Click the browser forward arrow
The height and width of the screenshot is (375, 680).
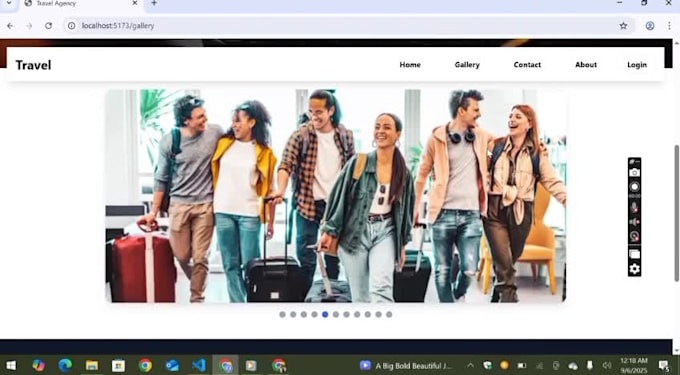tap(29, 26)
